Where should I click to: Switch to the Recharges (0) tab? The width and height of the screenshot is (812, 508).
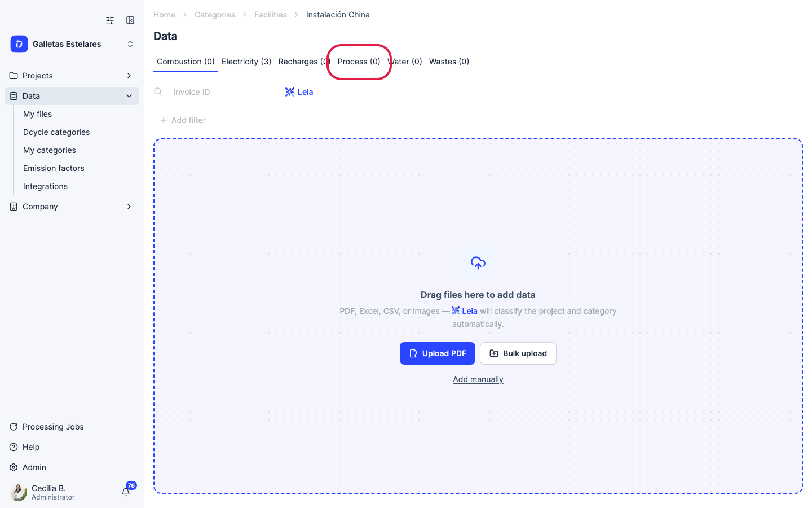[304, 62]
